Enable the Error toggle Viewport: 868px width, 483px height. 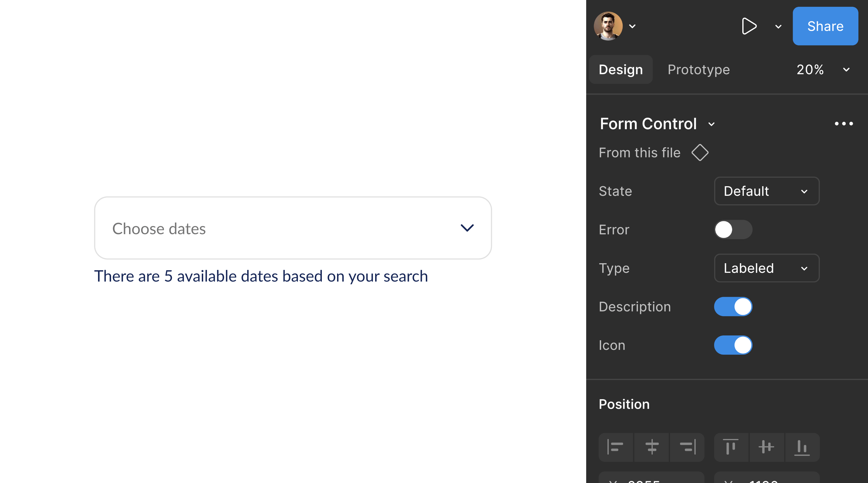coord(733,230)
